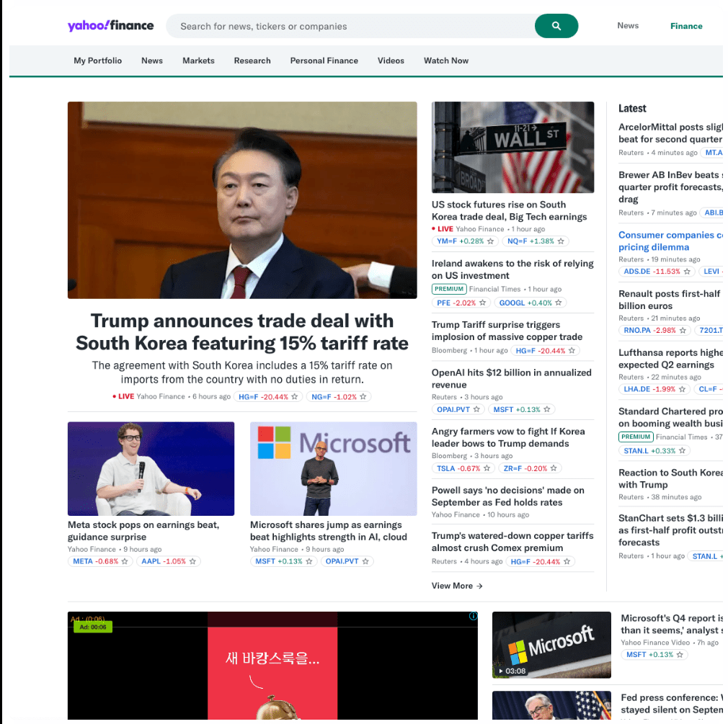This screenshot has height=724, width=728.
Task: Play the Microsoft 03:08 video thumbnail
Action: coord(551,645)
